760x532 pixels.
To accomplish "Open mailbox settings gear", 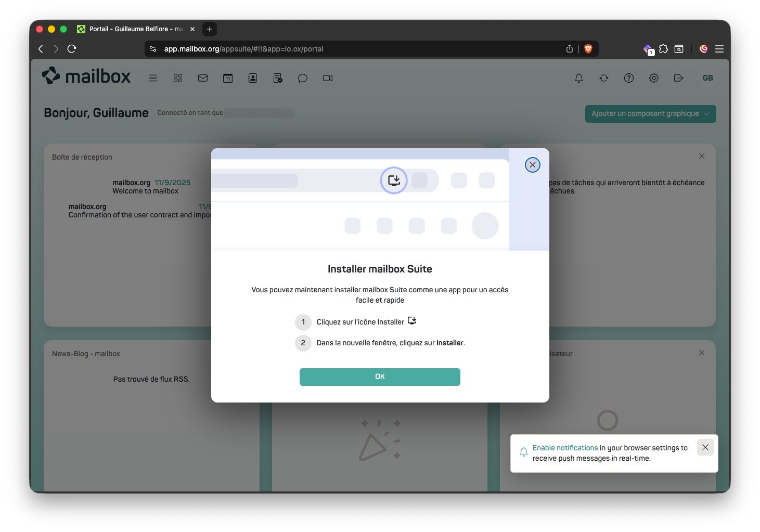I will (x=654, y=78).
